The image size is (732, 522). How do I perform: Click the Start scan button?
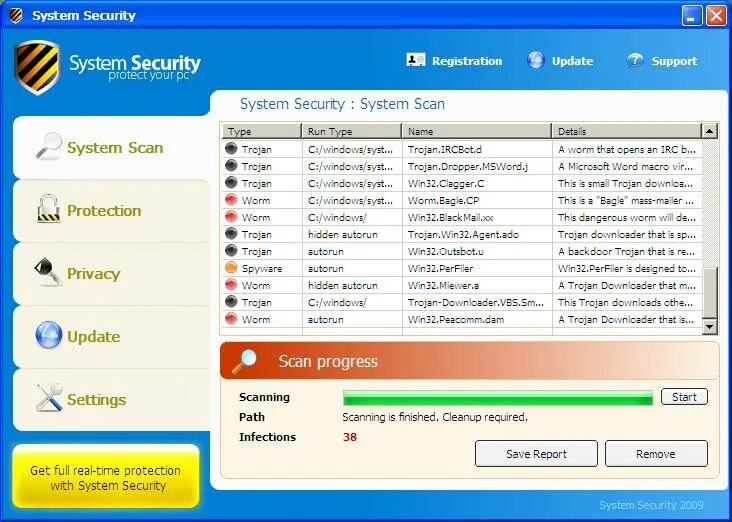684,397
